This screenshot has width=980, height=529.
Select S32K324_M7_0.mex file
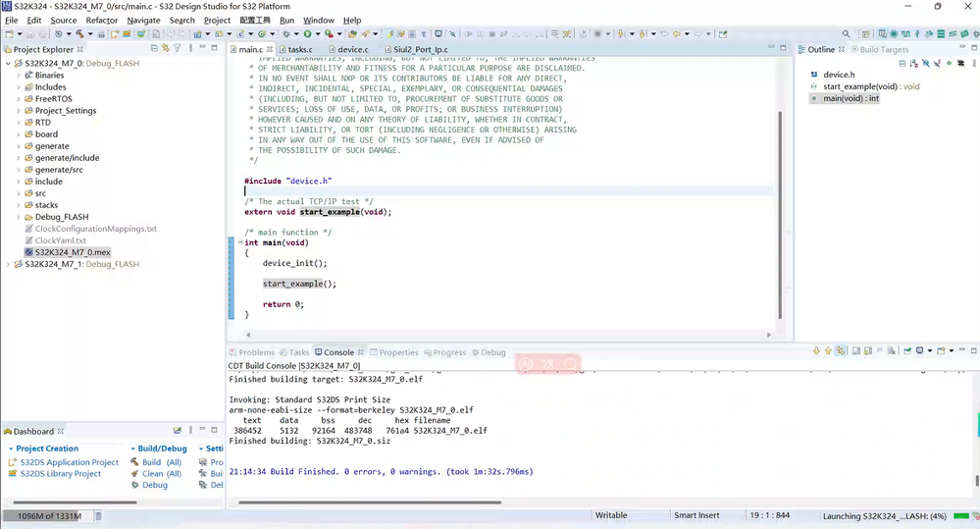[x=73, y=252]
